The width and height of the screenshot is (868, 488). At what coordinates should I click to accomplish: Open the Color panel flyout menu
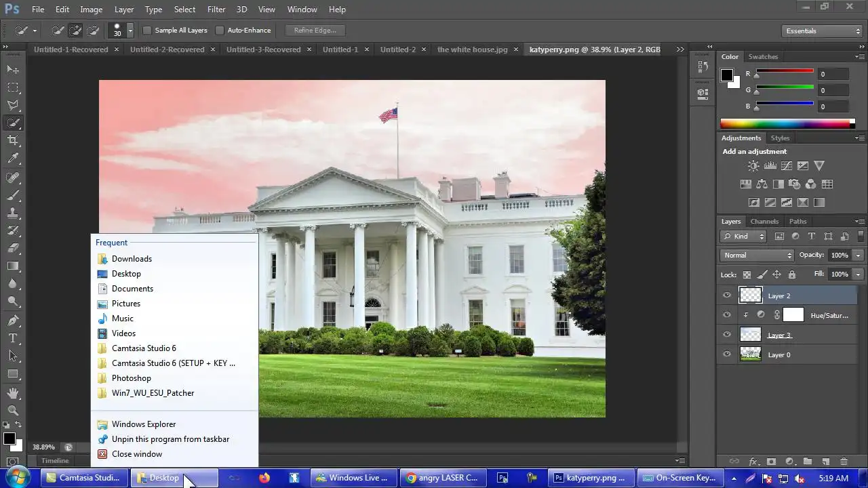pos(860,57)
